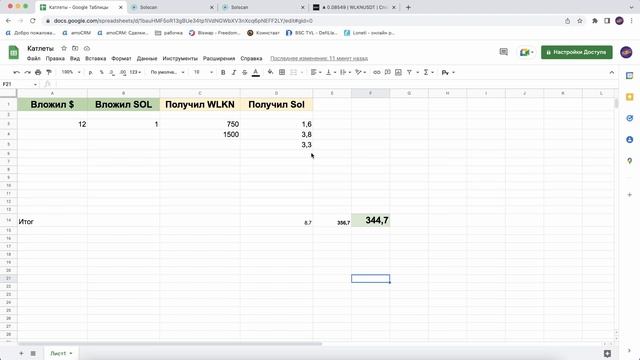Open text color picker

tap(256, 72)
